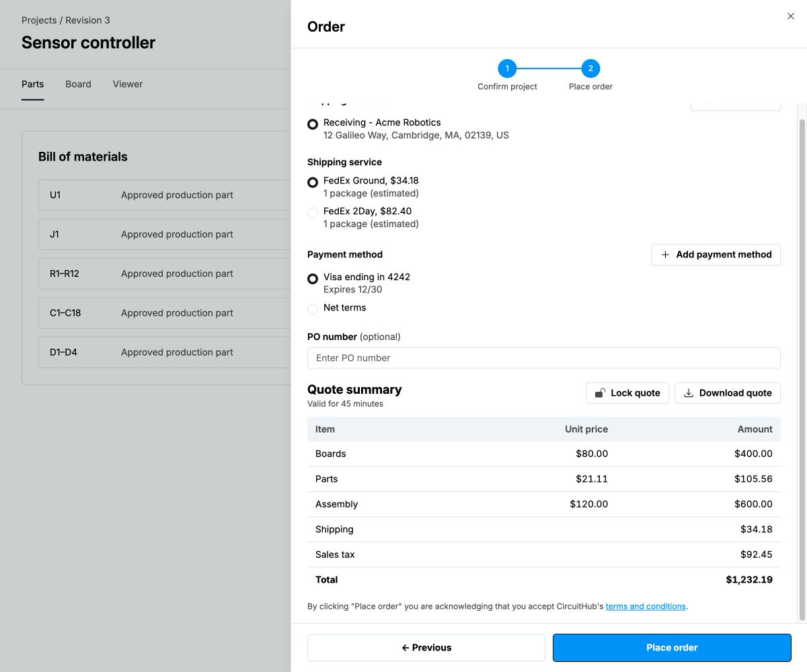Click the Boards amount $400.00

753,454
